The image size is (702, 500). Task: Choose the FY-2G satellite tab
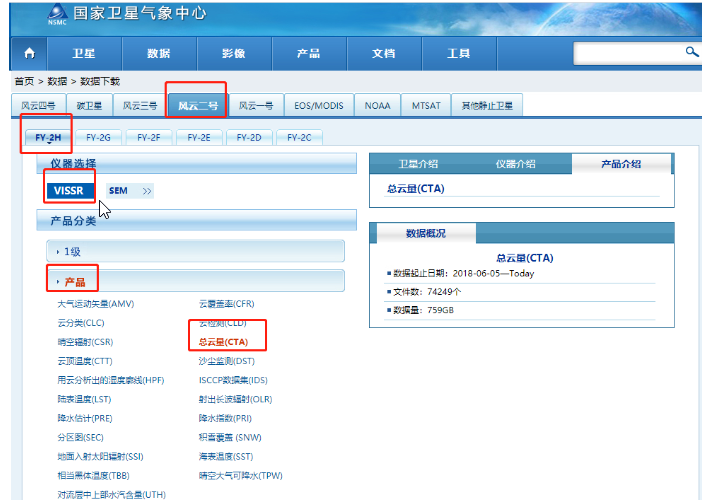pos(99,137)
